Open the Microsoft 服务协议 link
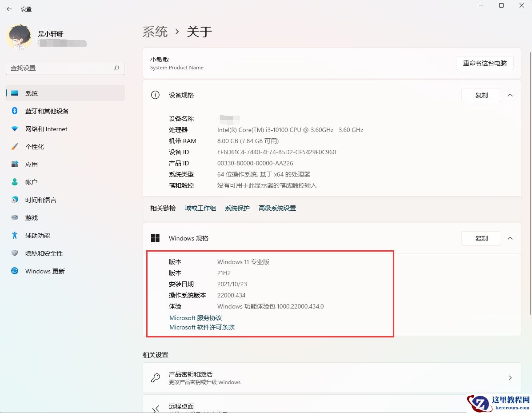Image resolution: width=532 pixels, height=413 pixels. [196, 317]
